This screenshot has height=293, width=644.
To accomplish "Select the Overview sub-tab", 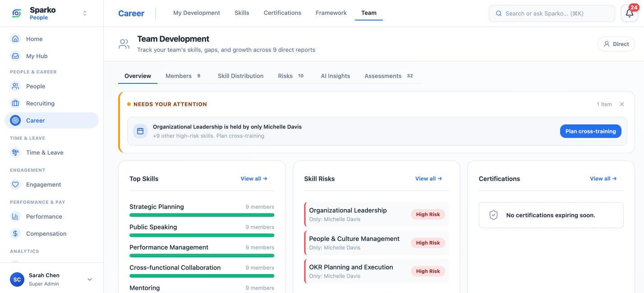I will click(x=138, y=76).
